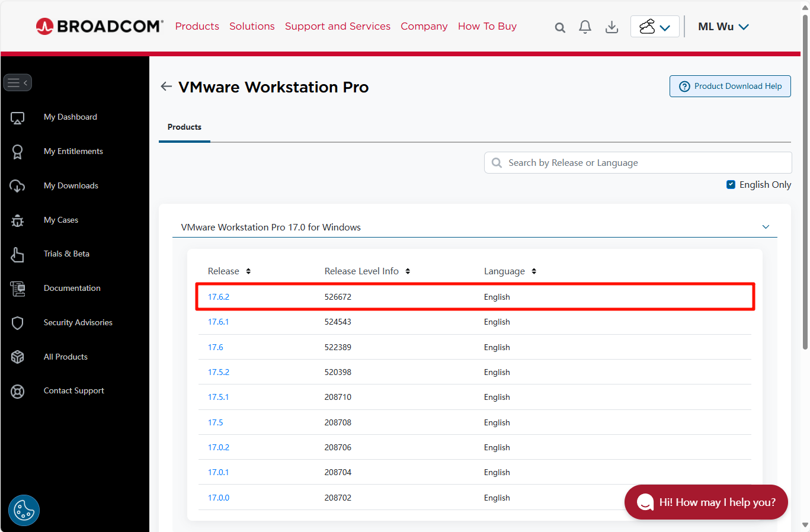Sort table by Release column
Viewport: 810px width, 532px height.
[248, 271]
